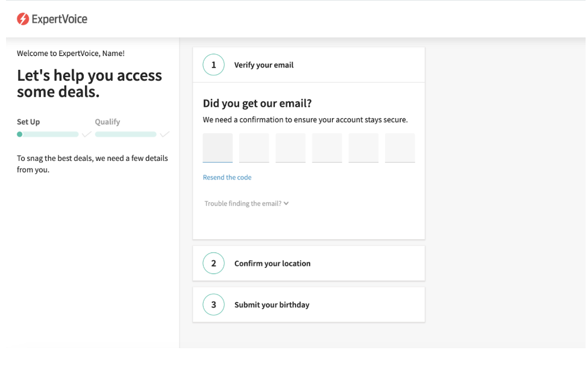The width and height of the screenshot is (588, 365).
Task: Click the ExpertVoice lightning bolt logo icon
Action: 23,19
